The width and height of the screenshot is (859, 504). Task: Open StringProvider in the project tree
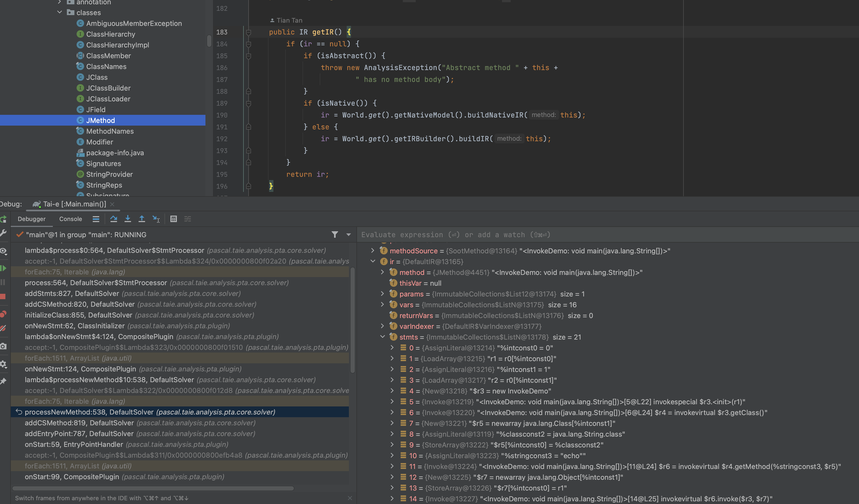(109, 174)
